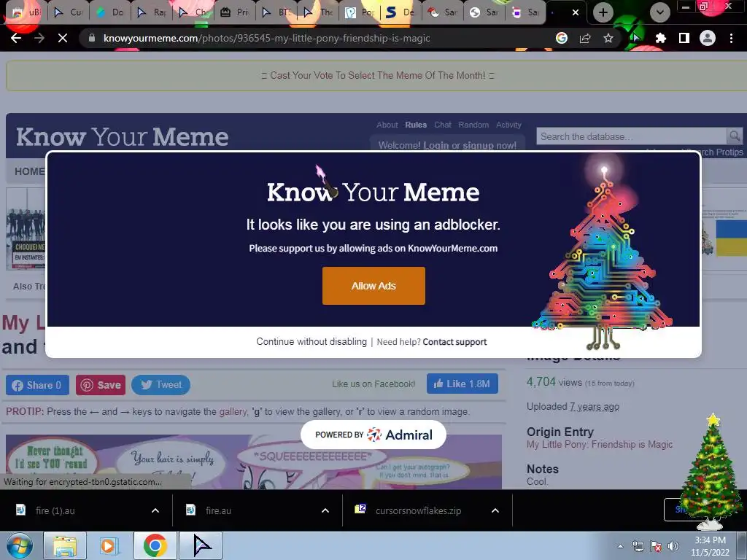Expand options for cursorsnowflakes.zip download
747x560 pixels.
[495, 510]
